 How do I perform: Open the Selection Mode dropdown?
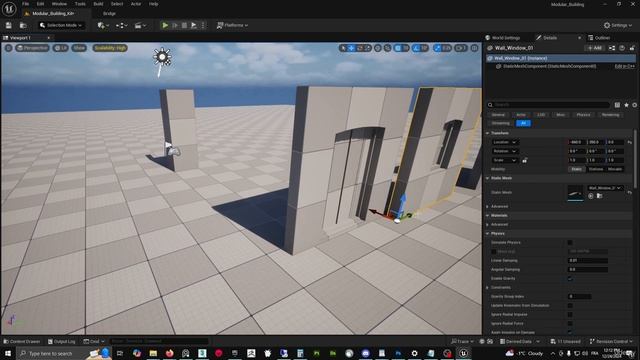61,25
